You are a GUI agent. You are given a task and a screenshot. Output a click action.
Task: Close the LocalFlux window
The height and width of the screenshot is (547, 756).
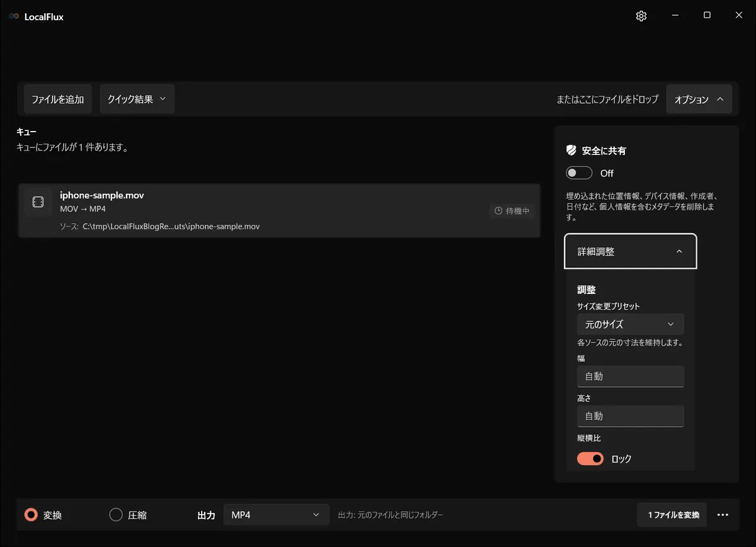(739, 16)
